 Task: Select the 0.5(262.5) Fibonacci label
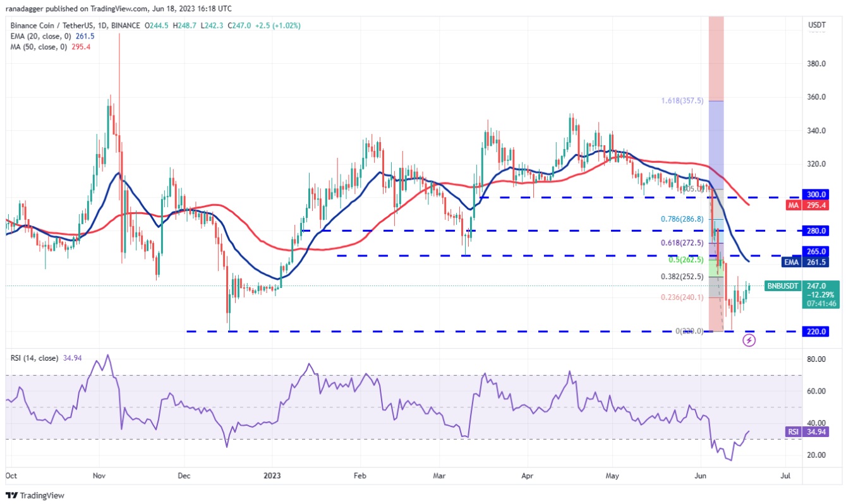click(686, 259)
